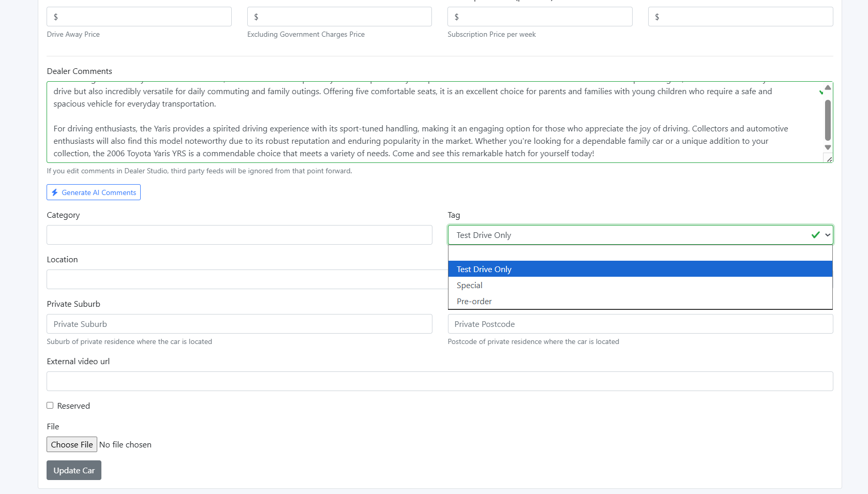Open the Choose File picker
The image size is (868, 494).
[x=72, y=444]
